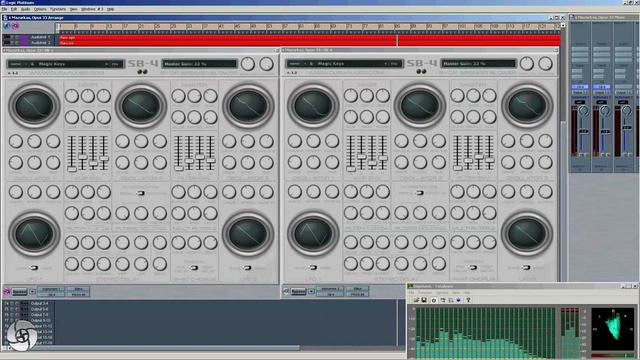Open the Audio menu
The height and width of the screenshot is (360, 640).
pos(25,9)
